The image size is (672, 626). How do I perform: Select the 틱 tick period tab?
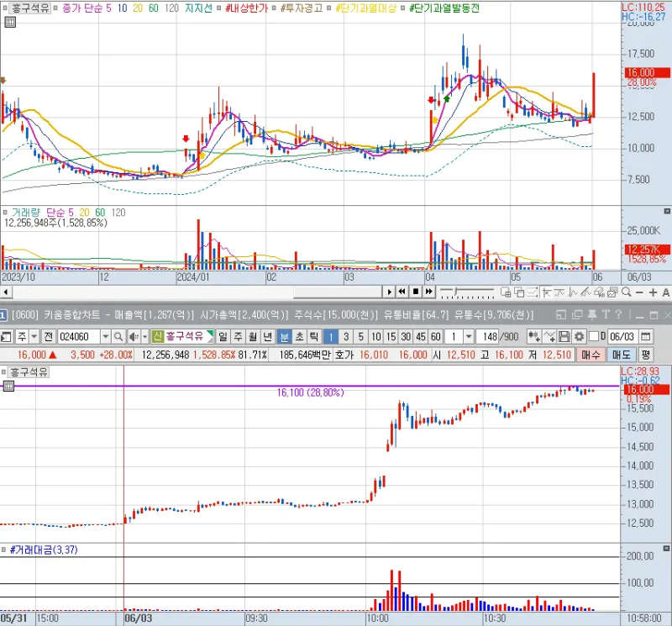coord(314,337)
